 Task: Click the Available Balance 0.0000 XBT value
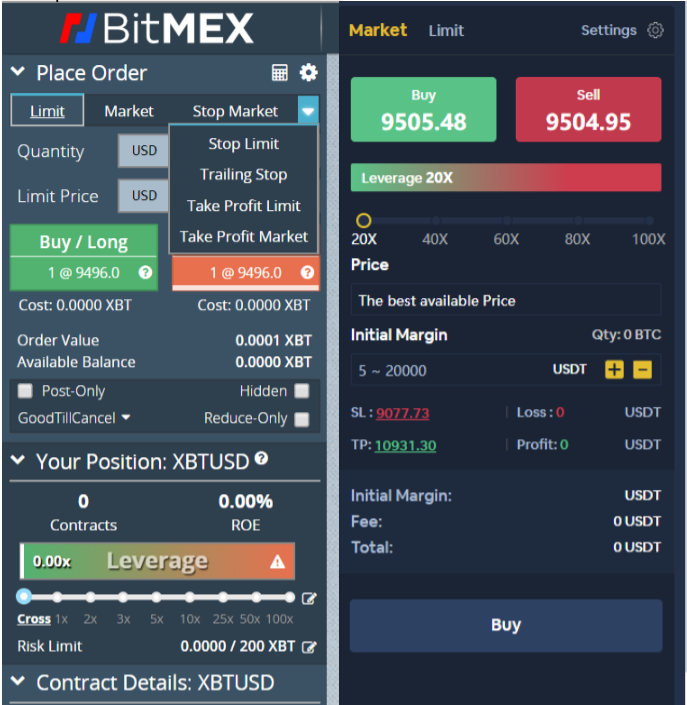pyautogui.click(x=273, y=362)
